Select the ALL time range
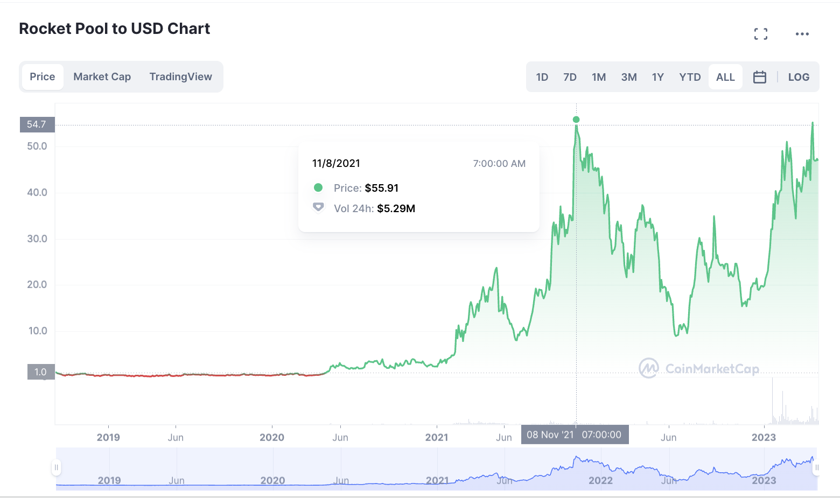The height and width of the screenshot is (504, 840). [725, 77]
